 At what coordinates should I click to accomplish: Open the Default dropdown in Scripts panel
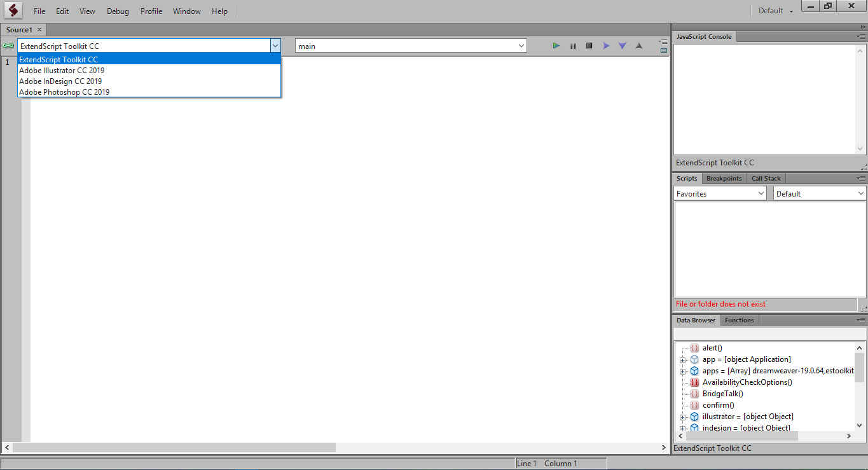[820, 193]
